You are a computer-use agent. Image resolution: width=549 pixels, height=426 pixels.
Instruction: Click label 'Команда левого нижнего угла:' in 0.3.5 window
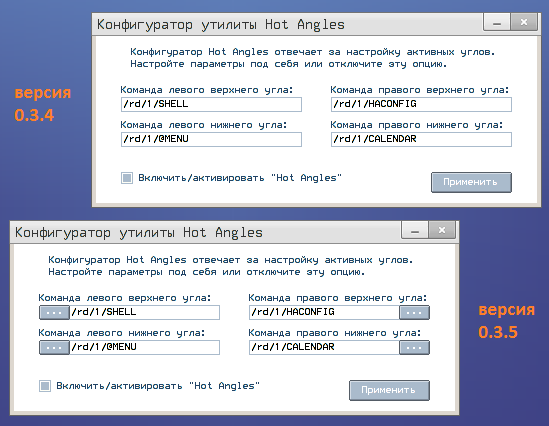point(122,333)
